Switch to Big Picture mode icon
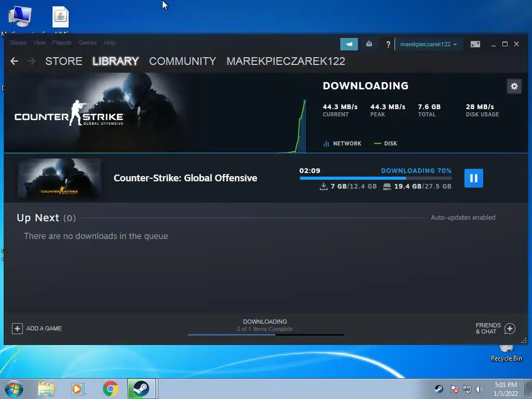Viewport: 532px width, 399px height. pyautogui.click(x=475, y=44)
